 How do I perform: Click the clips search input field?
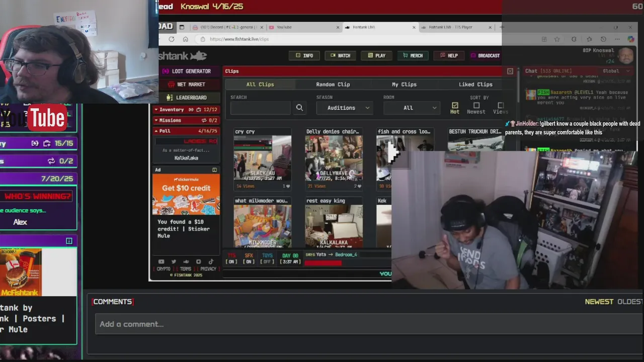pos(261,108)
